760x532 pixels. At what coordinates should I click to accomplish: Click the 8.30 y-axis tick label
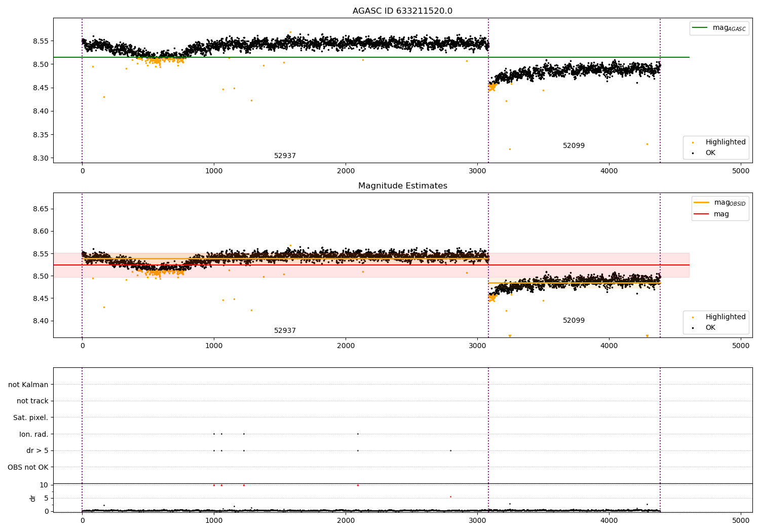click(40, 158)
